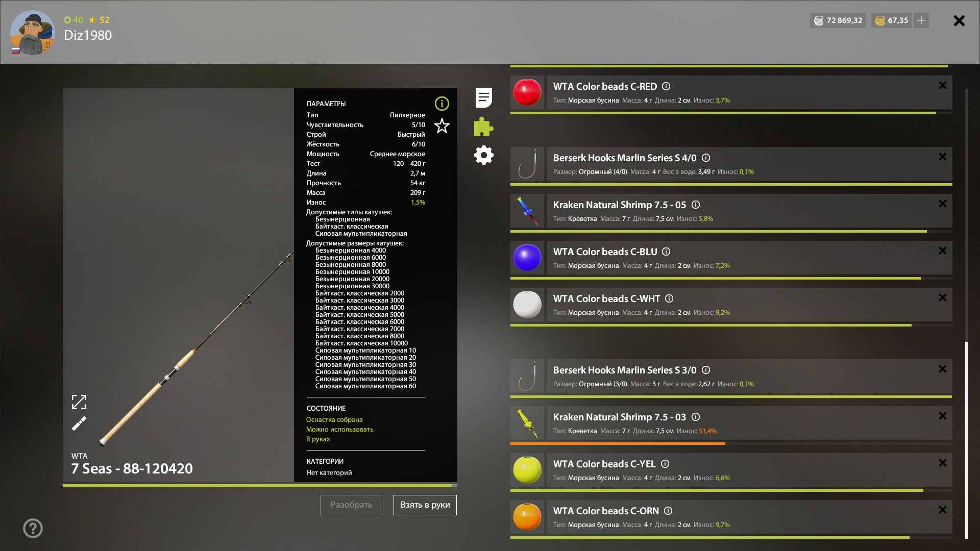This screenshot has height=551, width=980.
Task: Click the Нет категорий text
Action: (x=329, y=473)
